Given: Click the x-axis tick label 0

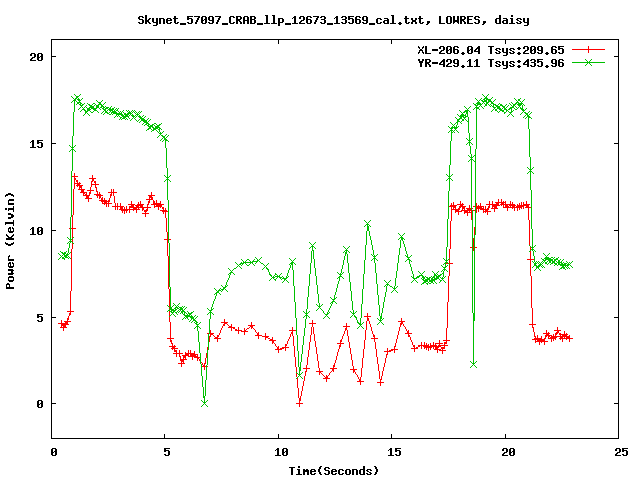Looking at the screenshot, I should (54, 452).
